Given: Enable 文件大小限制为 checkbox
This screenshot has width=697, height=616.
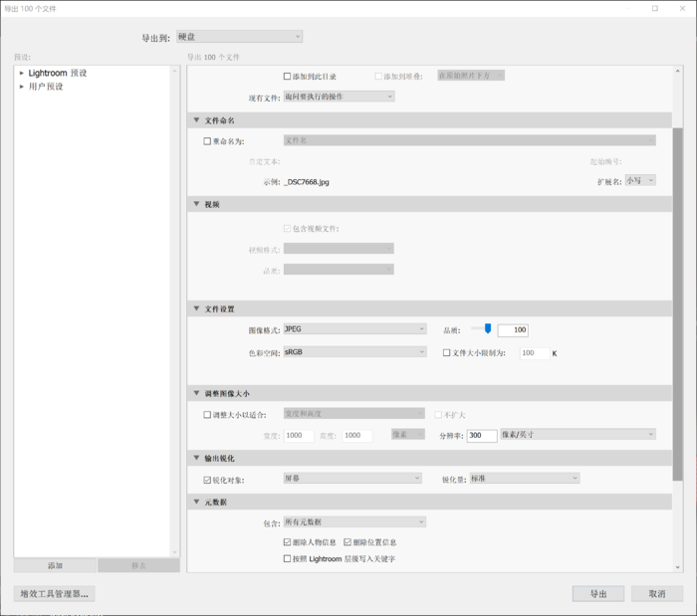Looking at the screenshot, I should (x=447, y=352).
